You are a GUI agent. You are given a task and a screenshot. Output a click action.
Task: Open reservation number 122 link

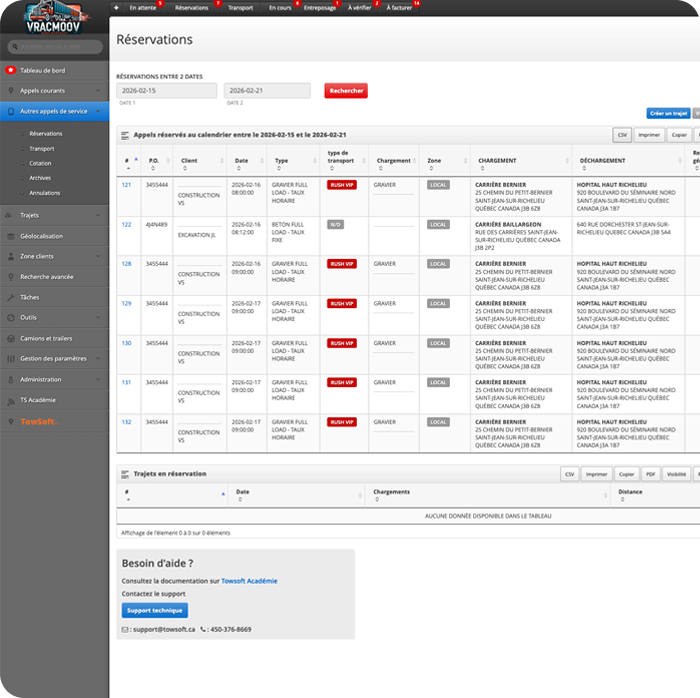tap(126, 224)
